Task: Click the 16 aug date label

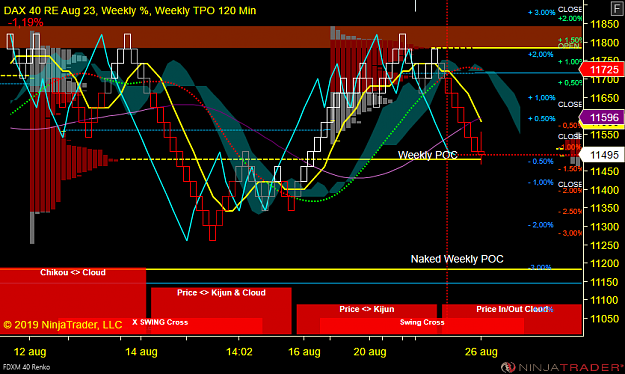Action: click(x=304, y=352)
